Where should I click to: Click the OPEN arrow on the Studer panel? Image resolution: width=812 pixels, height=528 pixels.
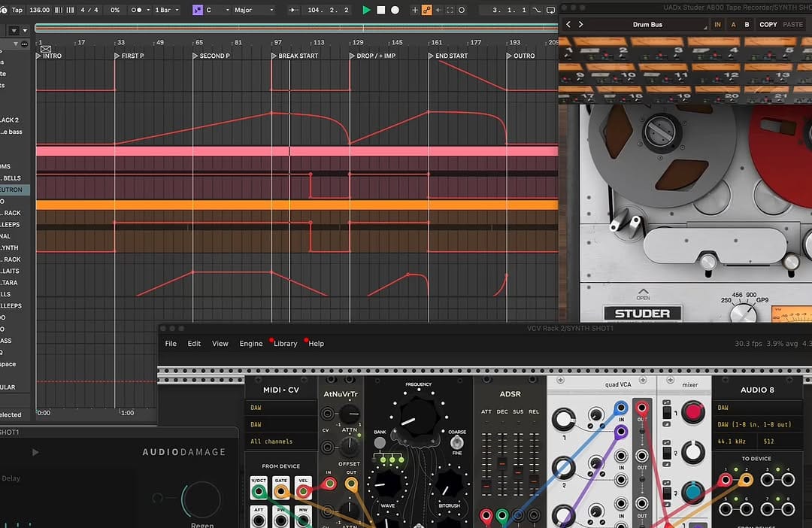click(x=643, y=294)
